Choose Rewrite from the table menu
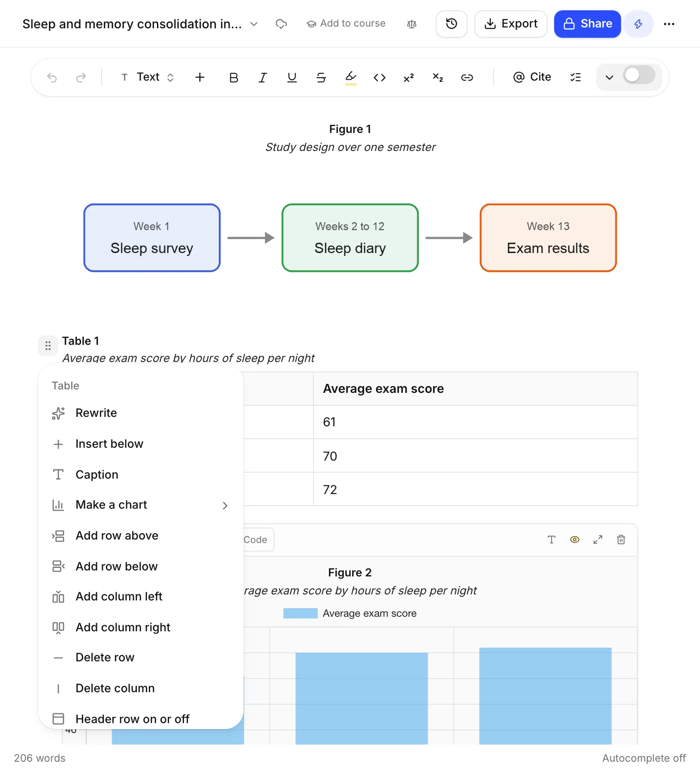Image resolution: width=700 pixels, height=772 pixels. (141, 413)
